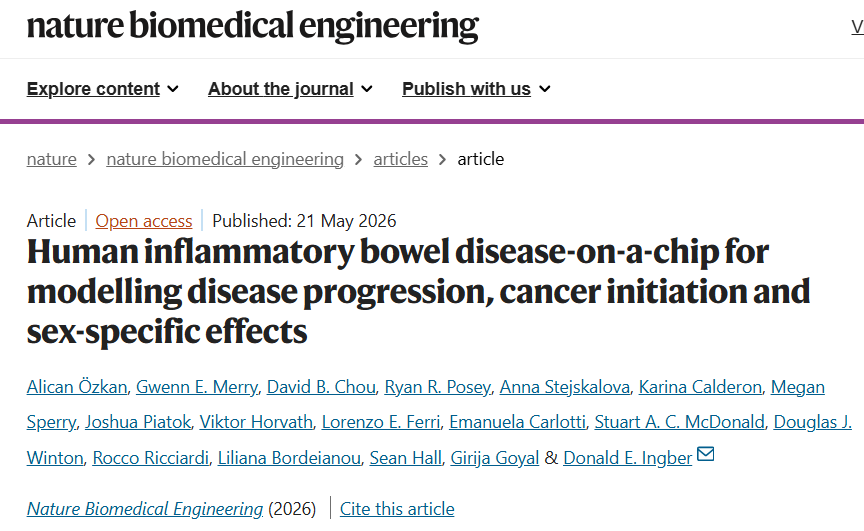Expand the Publish with us menu
The height and width of the screenshot is (531, 864).
point(476,89)
